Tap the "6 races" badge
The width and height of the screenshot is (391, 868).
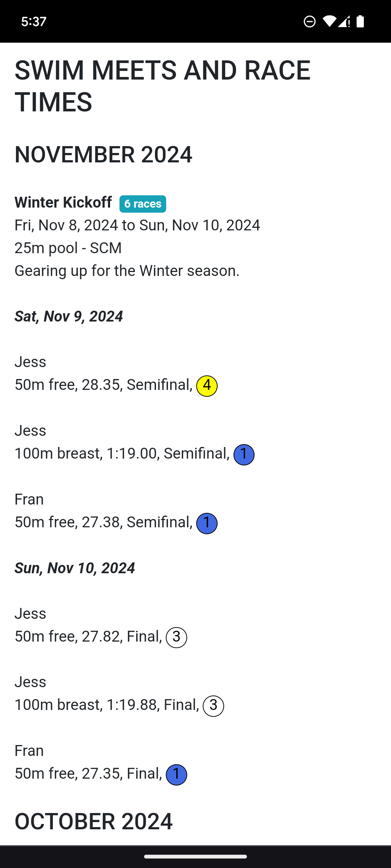click(x=143, y=204)
